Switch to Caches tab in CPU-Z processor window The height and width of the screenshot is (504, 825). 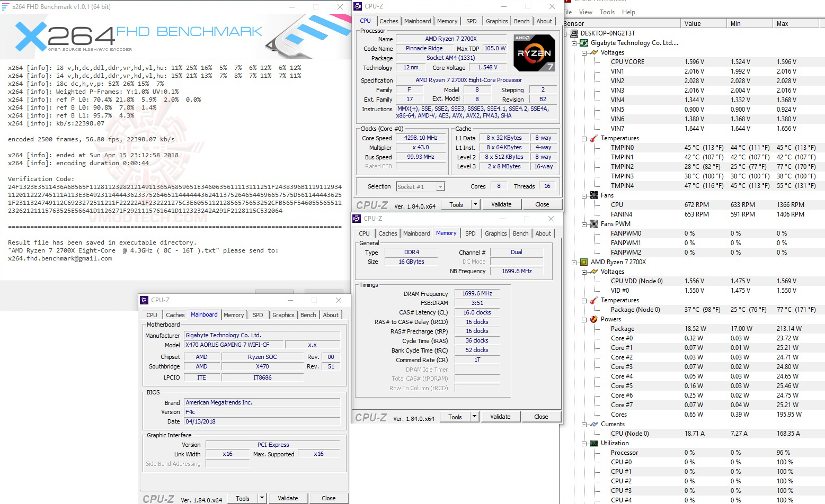point(389,21)
